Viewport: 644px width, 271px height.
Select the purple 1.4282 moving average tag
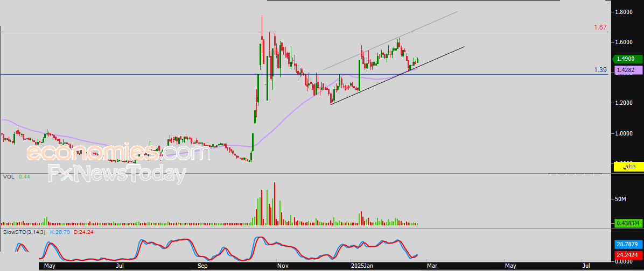click(x=627, y=70)
